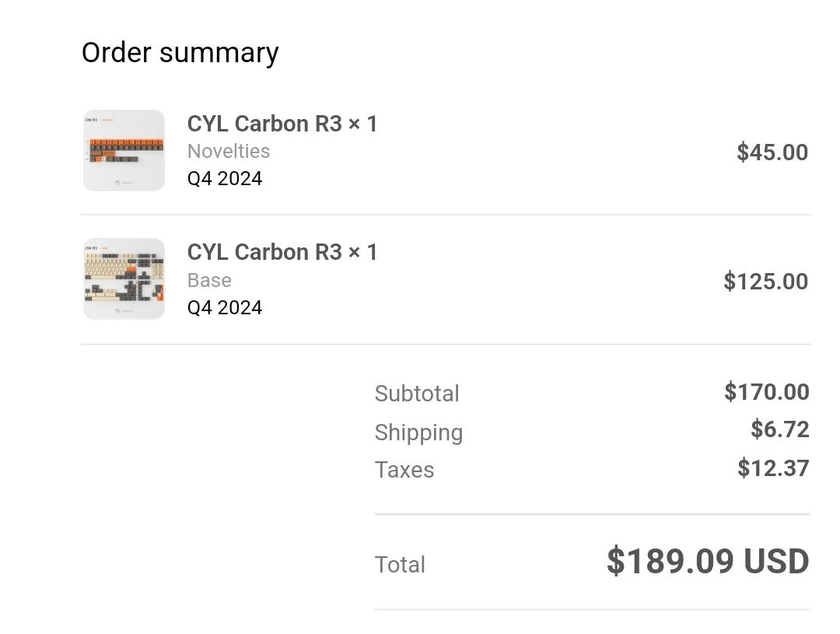The width and height of the screenshot is (840, 634).
Task: Click the Subtotal label
Action: click(x=417, y=394)
